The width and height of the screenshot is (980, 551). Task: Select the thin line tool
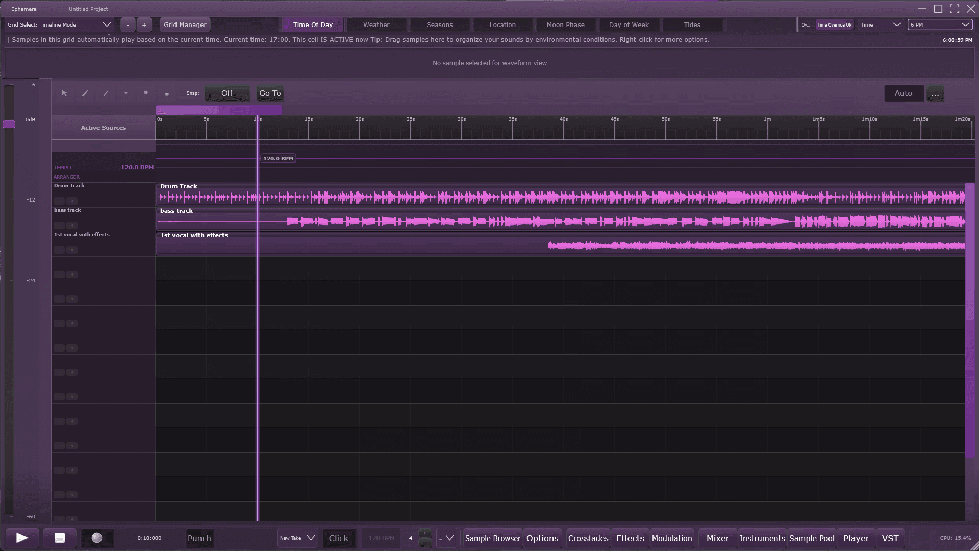[x=106, y=93]
